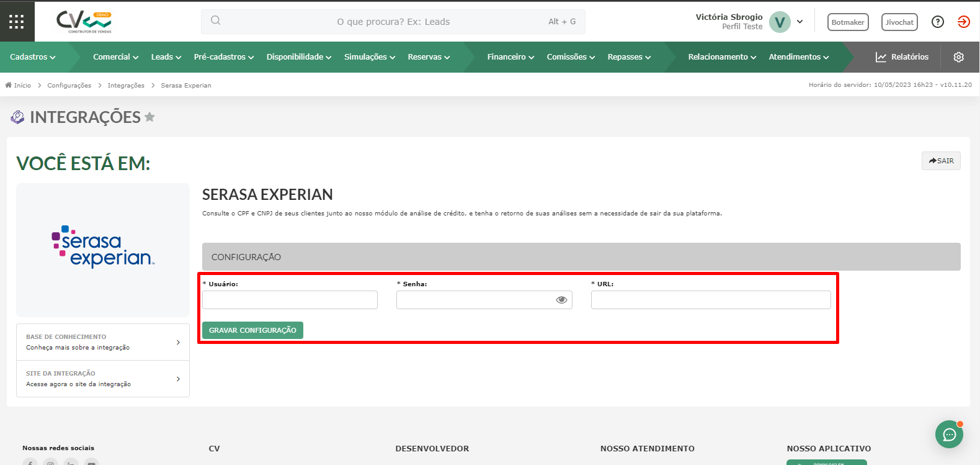Click the Desenvolvedor footer heading
This screenshot has width=980, height=465.
pos(432,448)
